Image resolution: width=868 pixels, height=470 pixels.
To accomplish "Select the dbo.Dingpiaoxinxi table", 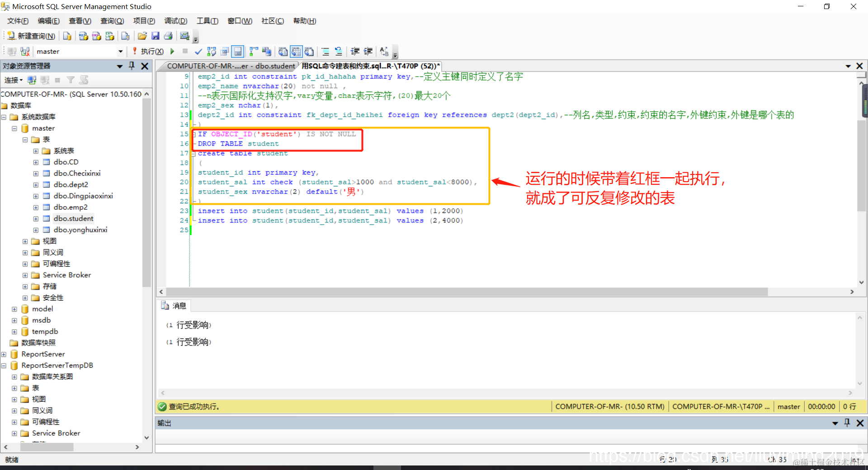I will click(83, 196).
